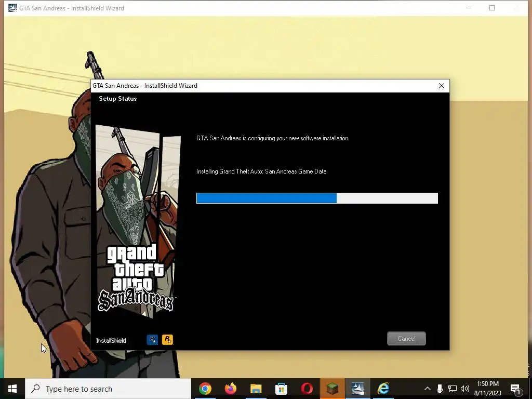Click the yellow Rockstar Games logo
Image resolution: width=532 pixels, height=399 pixels.
(x=168, y=340)
